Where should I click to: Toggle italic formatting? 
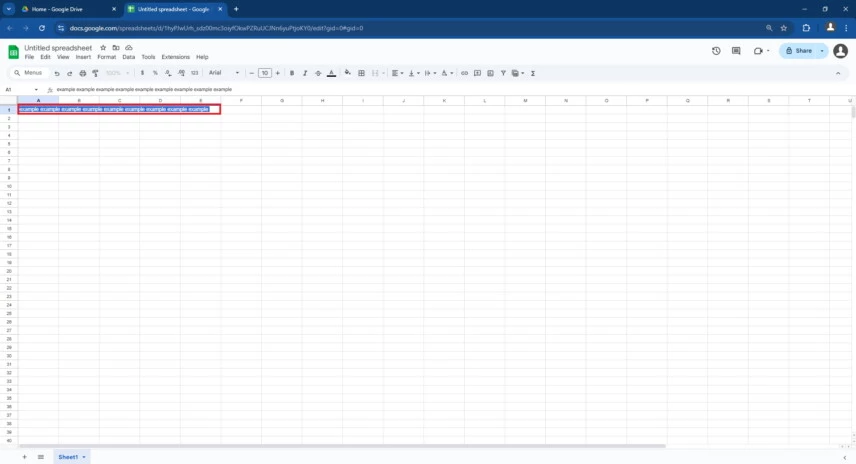pyautogui.click(x=305, y=73)
